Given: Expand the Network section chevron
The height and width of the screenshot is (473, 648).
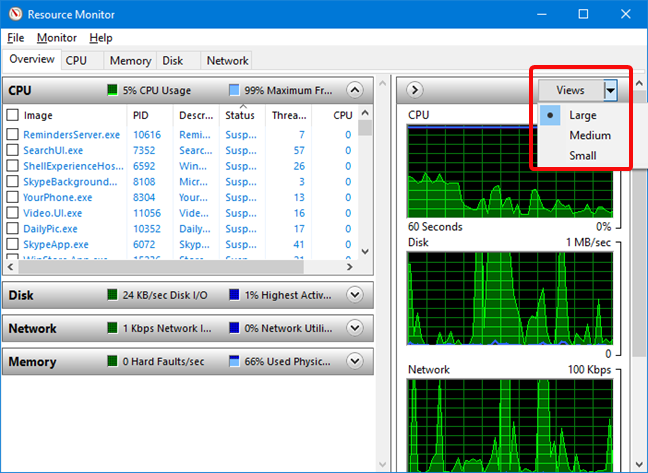Looking at the screenshot, I should pyautogui.click(x=354, y=328).
